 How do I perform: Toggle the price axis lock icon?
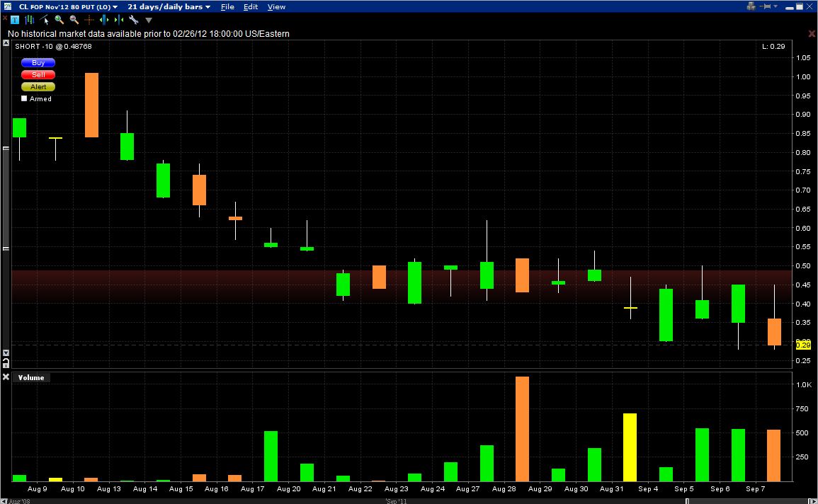click(6, 362)
